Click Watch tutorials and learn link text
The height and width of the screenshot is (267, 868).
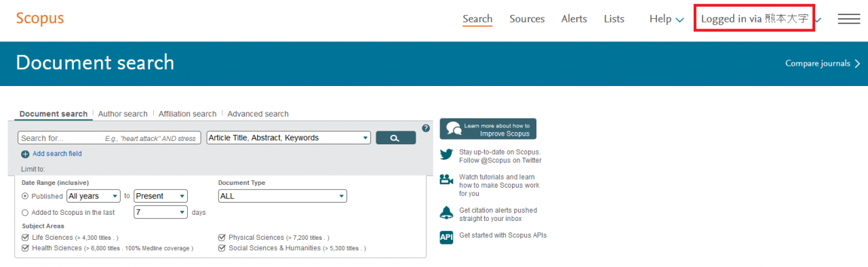(x=499, y=185)
